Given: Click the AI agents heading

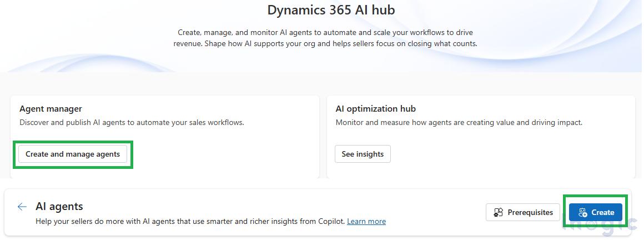Looking at the screenshot, I should [x=59, y=207].
